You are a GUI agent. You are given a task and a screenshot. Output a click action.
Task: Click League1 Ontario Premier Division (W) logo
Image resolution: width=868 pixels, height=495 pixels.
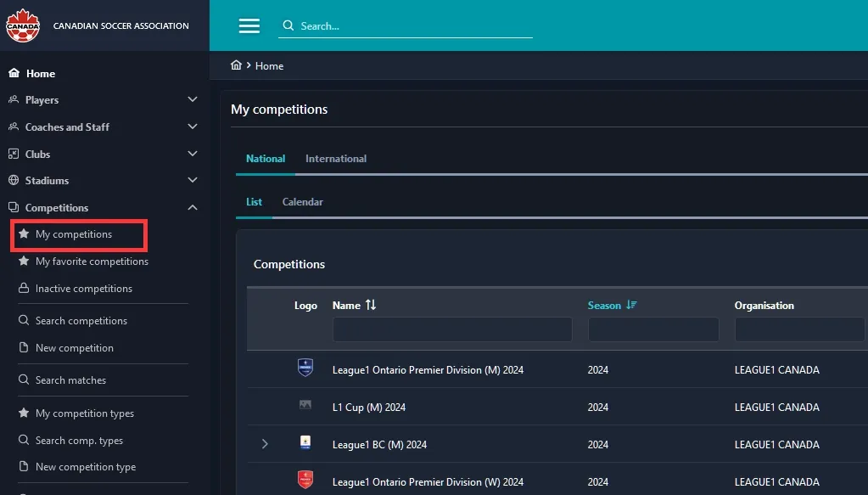click(x=305, y=480)
